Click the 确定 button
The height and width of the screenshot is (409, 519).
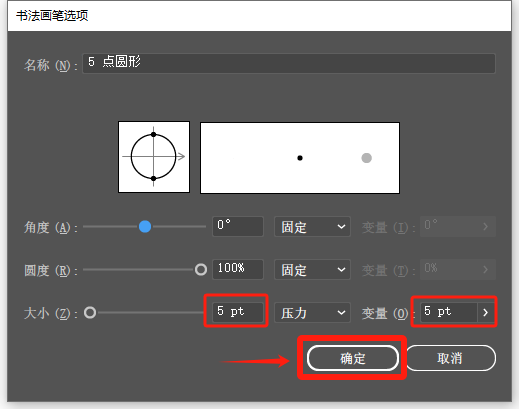[x=353, y=358]
